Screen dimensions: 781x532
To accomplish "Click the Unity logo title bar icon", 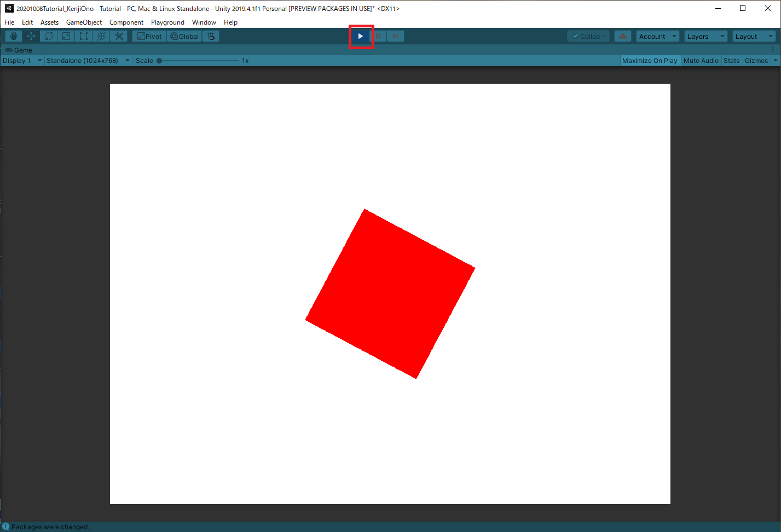I will pos(9,8).
